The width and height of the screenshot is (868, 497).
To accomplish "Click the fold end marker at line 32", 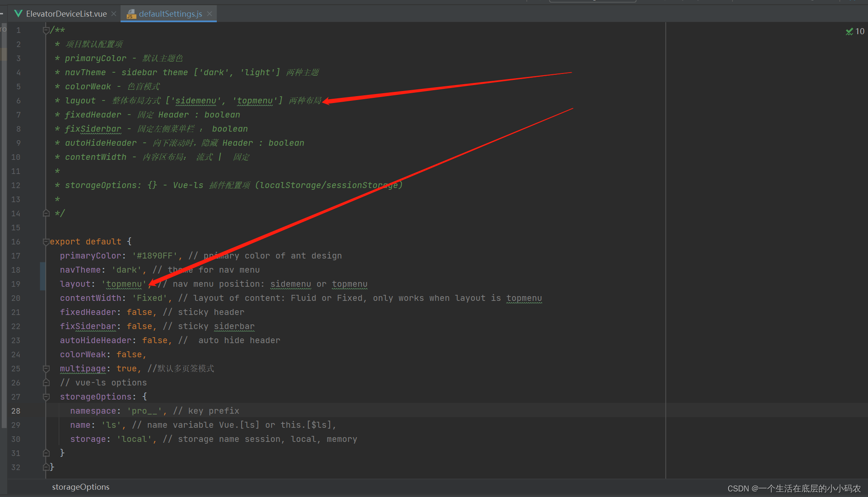I will tap(46, 467).
